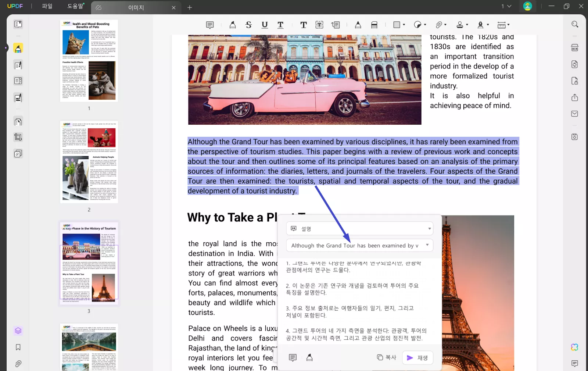This screenshot has height=371, width=588.
Task: Open the 설명 mode dropdown
Action: click(x=359, y=228)
